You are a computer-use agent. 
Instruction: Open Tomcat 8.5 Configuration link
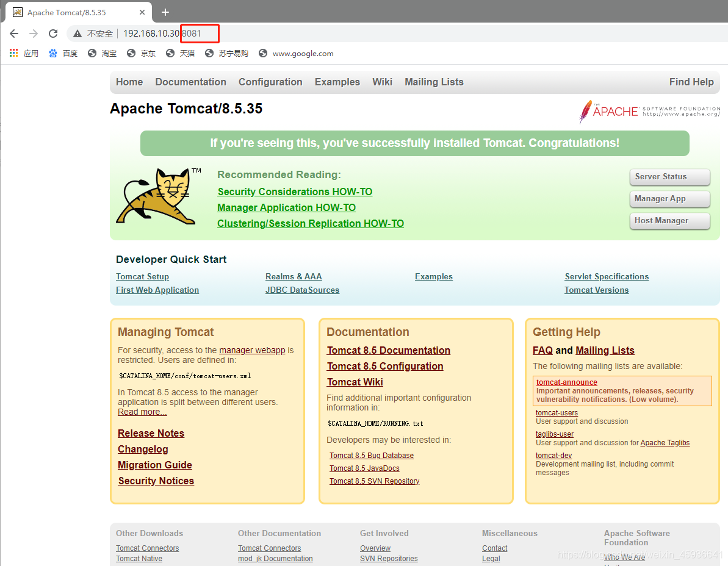385,366
